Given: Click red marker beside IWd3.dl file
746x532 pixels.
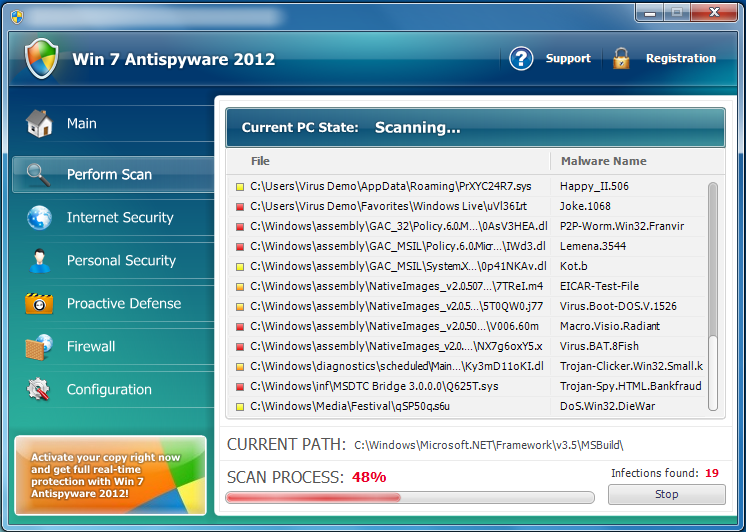Looking at the screenshot, I should pos(240,247).
